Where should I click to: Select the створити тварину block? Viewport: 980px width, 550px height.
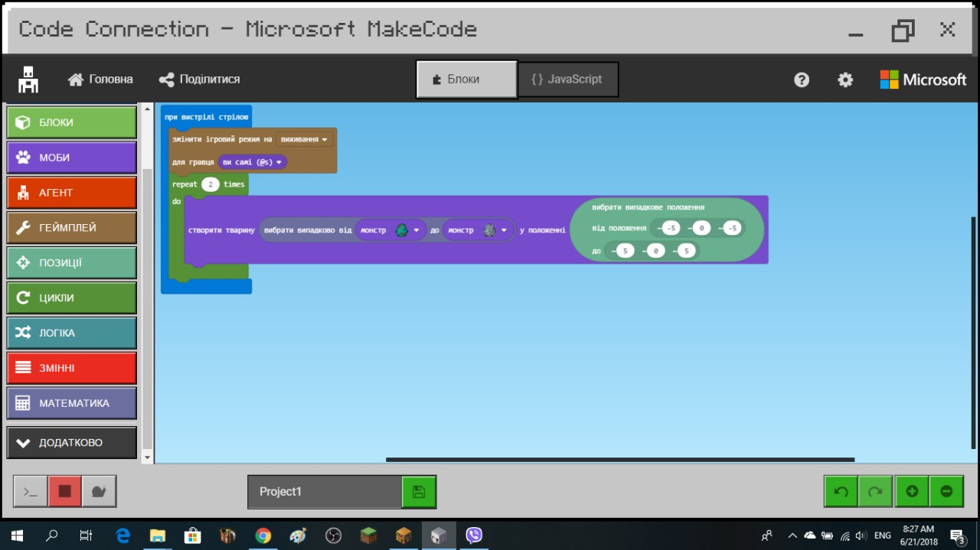click(220, 230)
